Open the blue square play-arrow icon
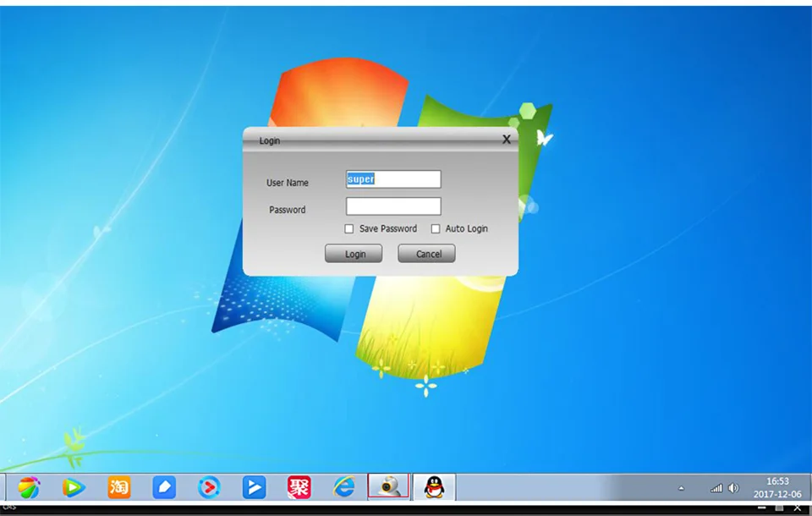 (255, 487)
